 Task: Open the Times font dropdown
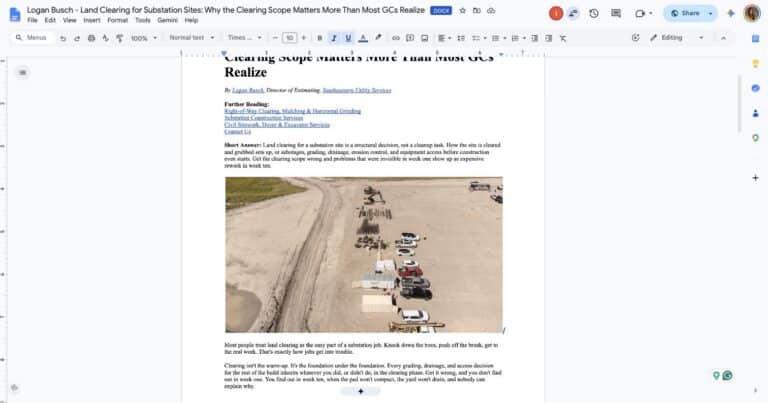click(x=244, y=38)
